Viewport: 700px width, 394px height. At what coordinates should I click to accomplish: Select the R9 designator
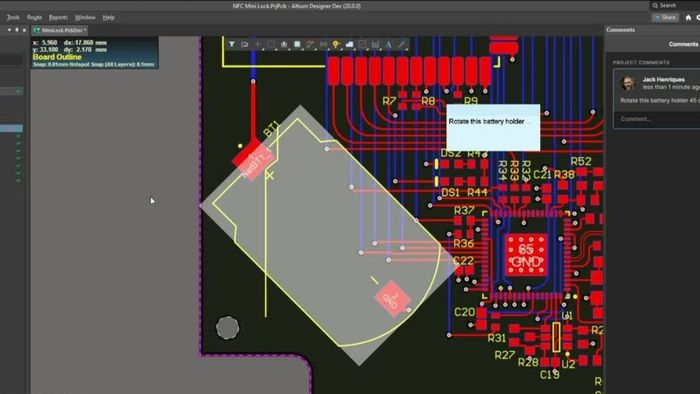coord(471,101)
